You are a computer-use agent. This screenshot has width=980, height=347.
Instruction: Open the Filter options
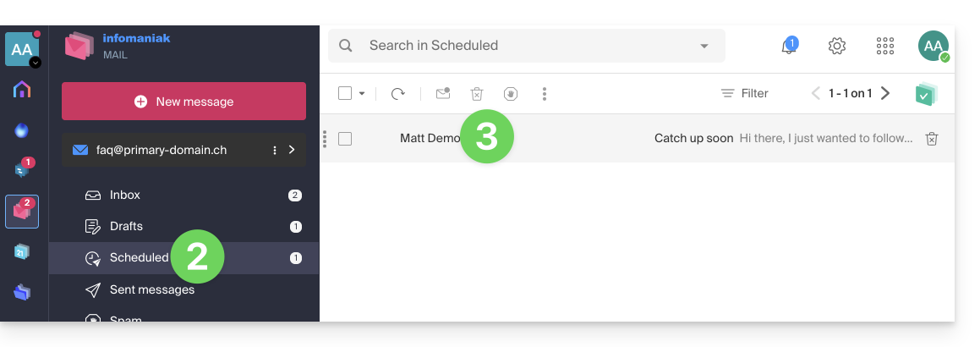tap(744, 93)
